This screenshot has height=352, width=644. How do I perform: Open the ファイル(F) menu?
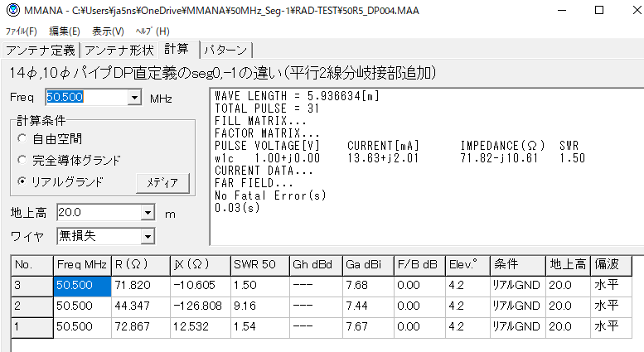point(22,31)
